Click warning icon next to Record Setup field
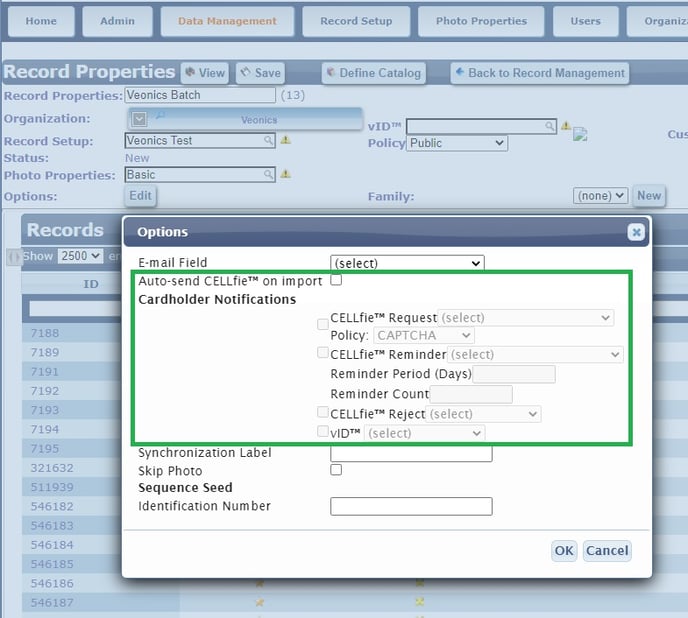This screenshot has width=688, height=618. pyautogui.click(x=286, y=140)
